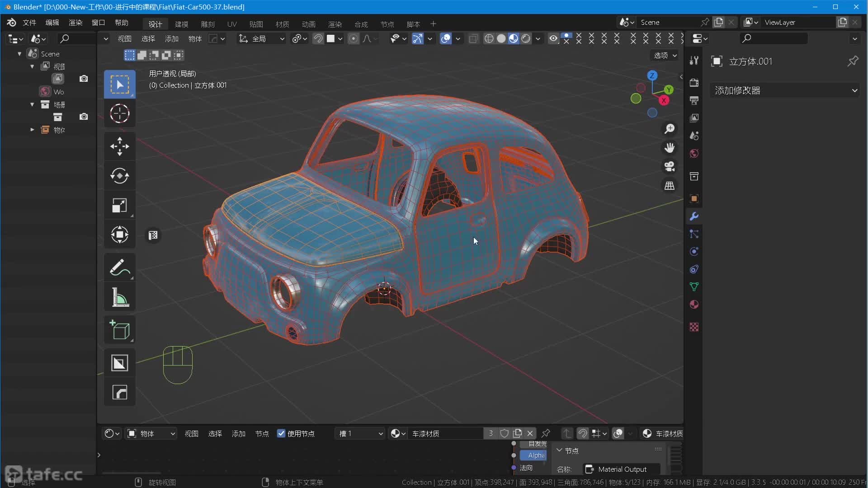
Task: Open the 槽 1 material slot dropdown
Action: [x=360, y=434]
